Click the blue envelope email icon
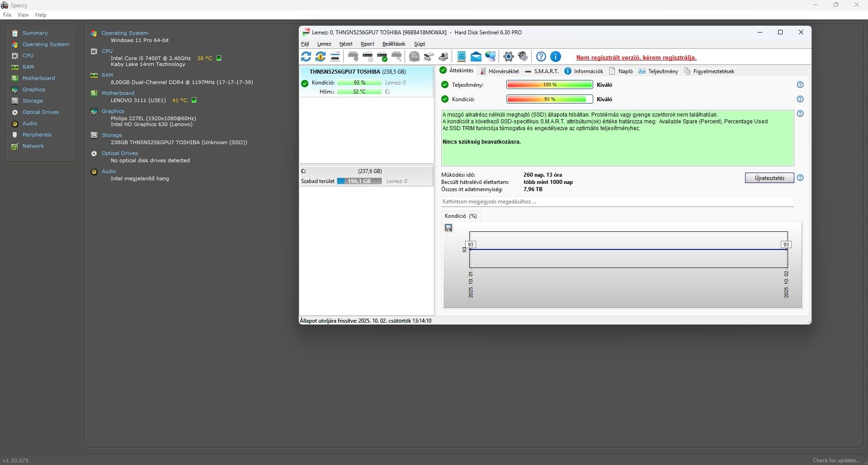Screen dimensions: 868x465 click(x=476, y=56)
